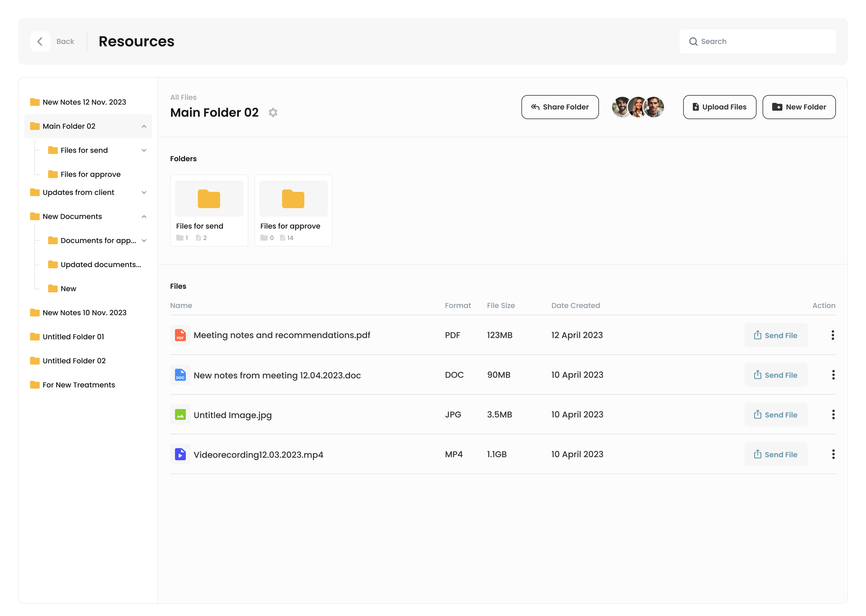The height and width of the screenshot is (616, 866).
Task: Select the New subfolder in sidebar
Action: (68, 289)
